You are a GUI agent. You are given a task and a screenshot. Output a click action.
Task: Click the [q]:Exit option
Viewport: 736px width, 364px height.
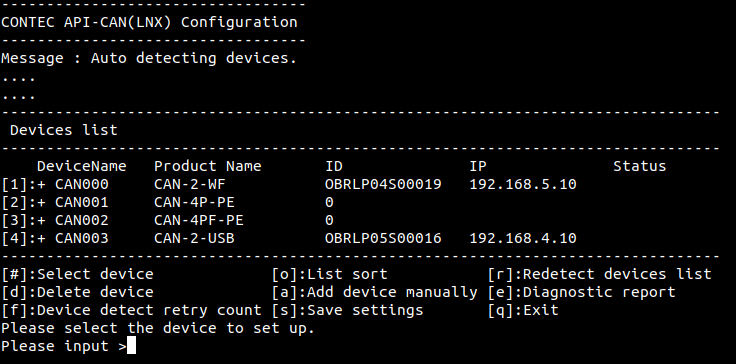coord(523,310)
